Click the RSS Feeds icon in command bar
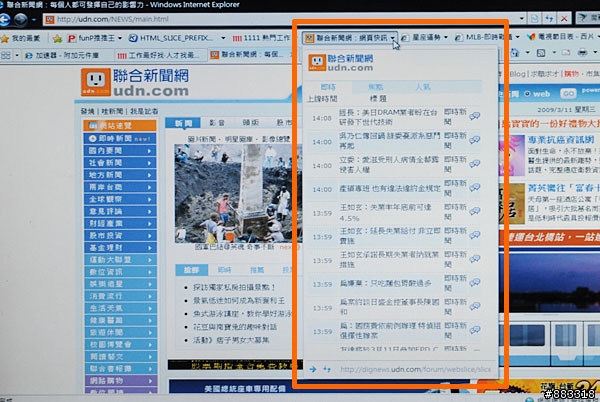The width and height of the screenshot is (600, 402). click(x=541, y=53)
